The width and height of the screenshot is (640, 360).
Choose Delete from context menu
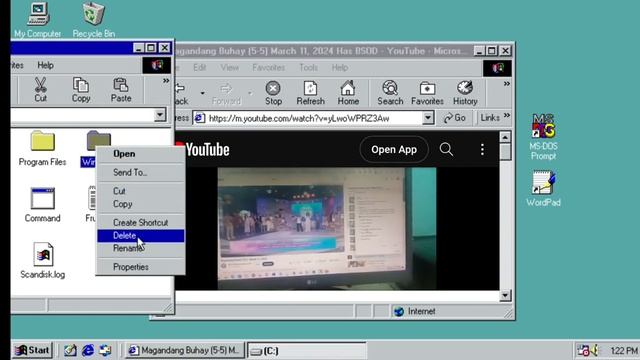pyautogui.click(x=140, y=236)
